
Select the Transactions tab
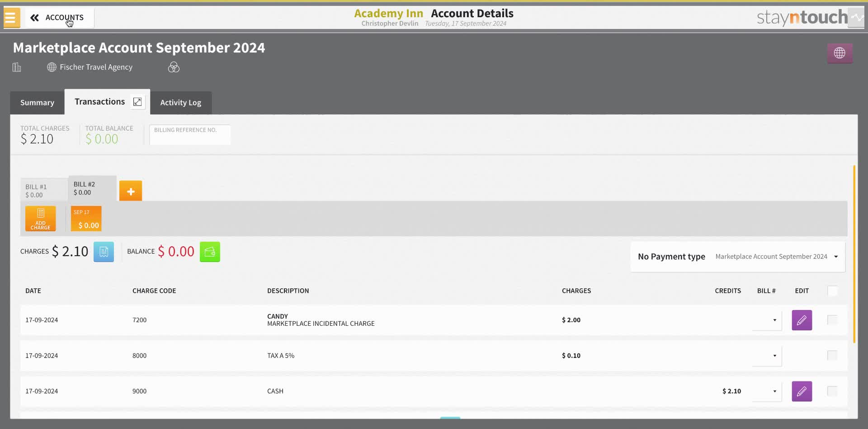99,102
